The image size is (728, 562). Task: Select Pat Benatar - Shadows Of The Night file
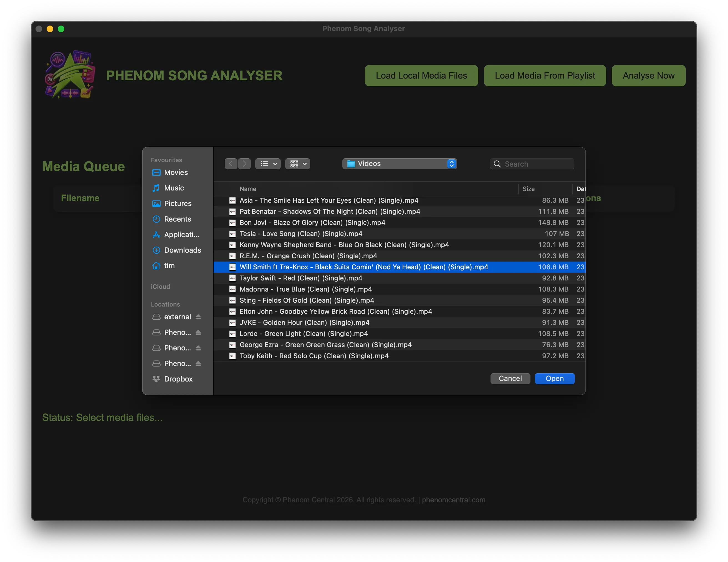[399, 212]
